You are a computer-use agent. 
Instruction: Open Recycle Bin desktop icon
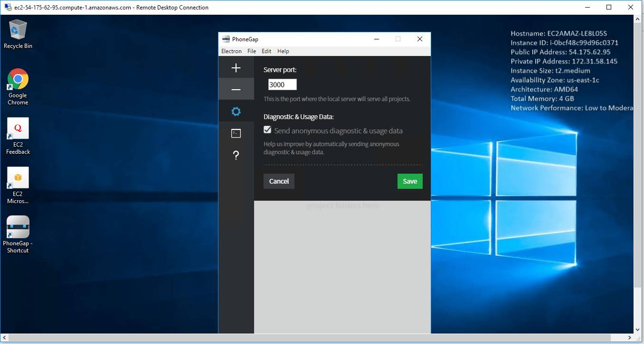coord(18,34)
